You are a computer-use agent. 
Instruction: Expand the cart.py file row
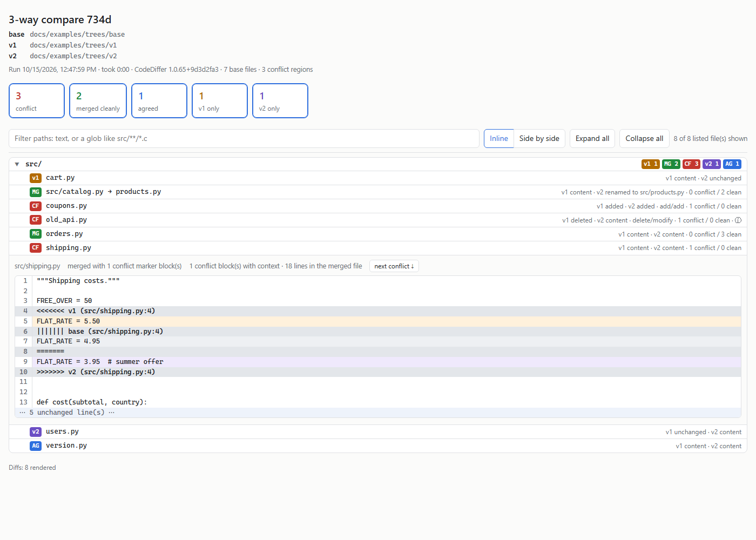tap(378, 178)
